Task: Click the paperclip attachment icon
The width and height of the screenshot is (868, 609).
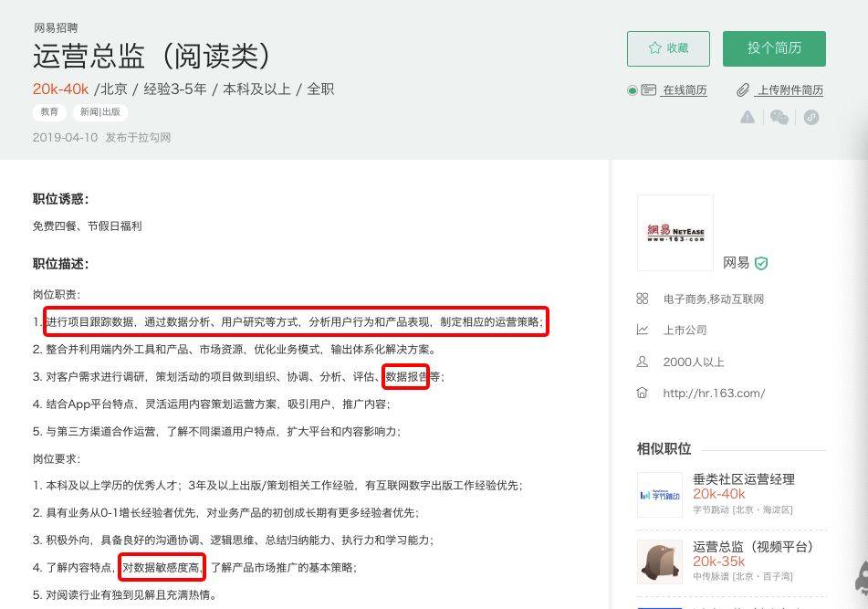Action: pos(744,90)
